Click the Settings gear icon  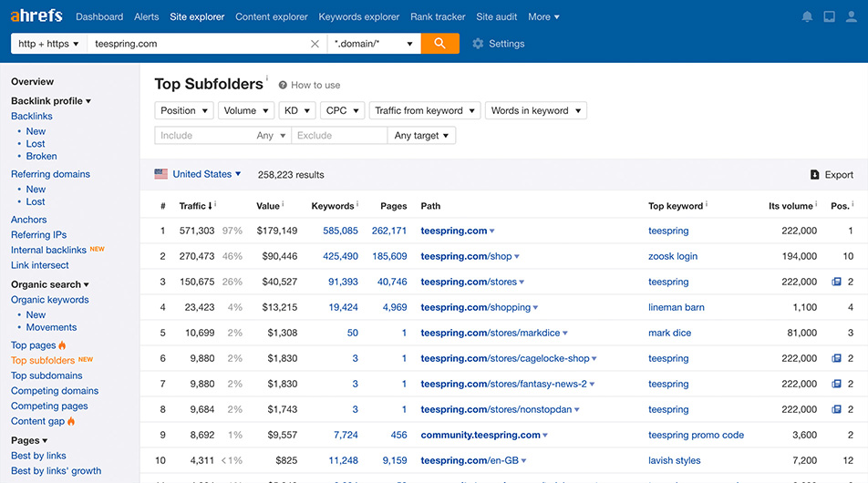tap(478, 44)
